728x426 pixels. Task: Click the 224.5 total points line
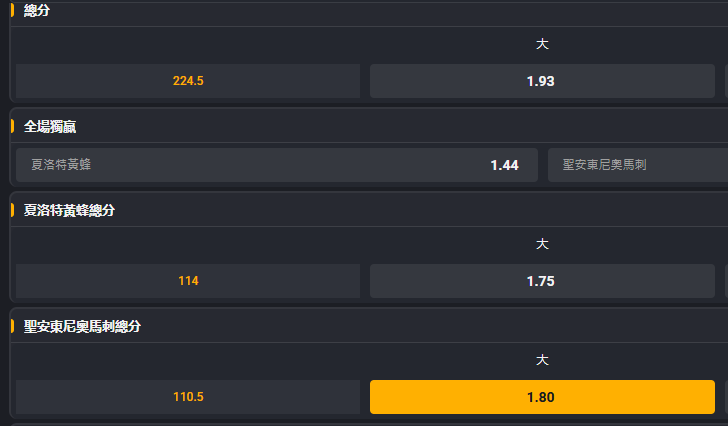[188, 81]
